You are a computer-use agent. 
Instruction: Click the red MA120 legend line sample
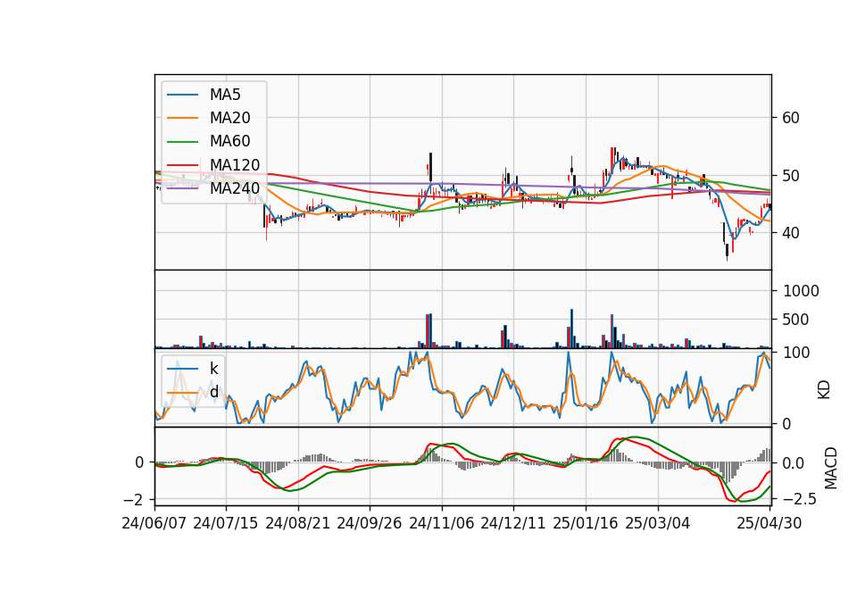(182, 165)
